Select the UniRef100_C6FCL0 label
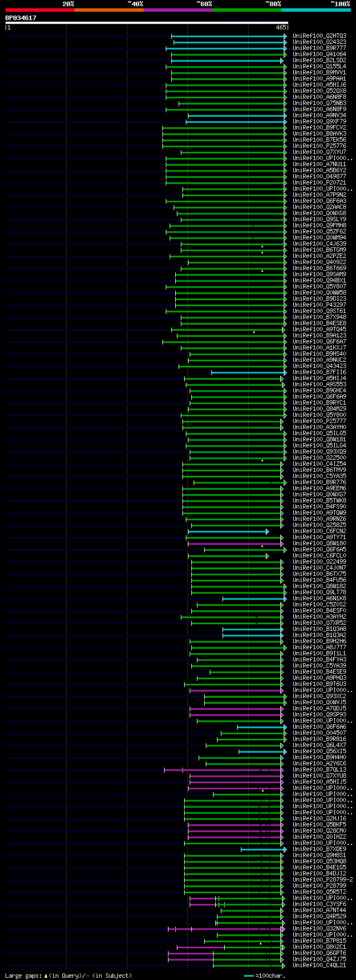Image resolution: width=356 pixels, height=980 pixels. click(x=319, y=555)
